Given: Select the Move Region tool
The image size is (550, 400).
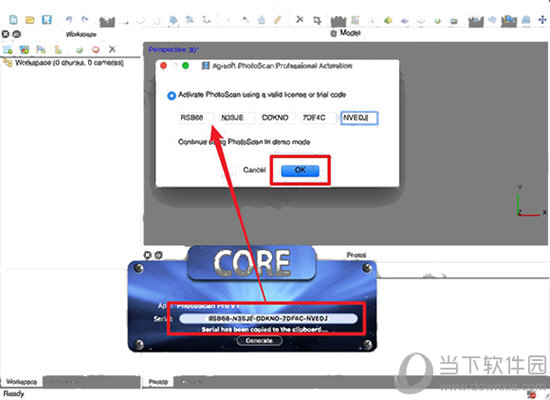Looking at the screenshot, I should coord(173,20).
